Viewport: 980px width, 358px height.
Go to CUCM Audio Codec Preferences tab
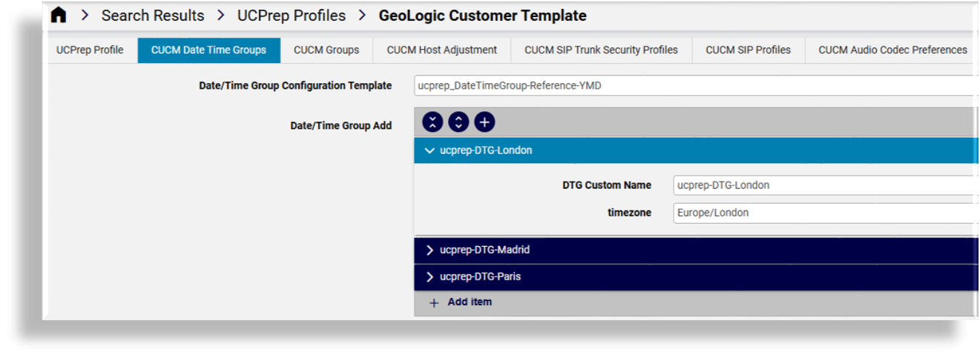click(892, 50)
